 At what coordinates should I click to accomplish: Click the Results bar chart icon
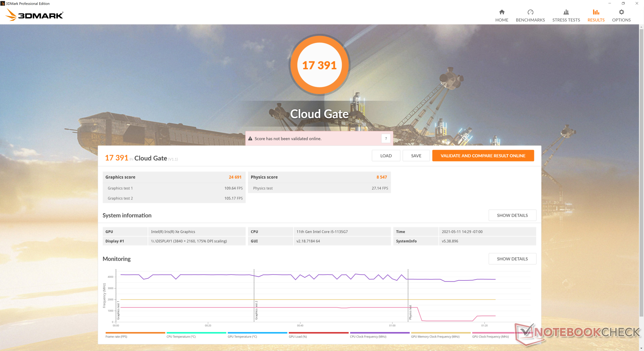tap(596, 12)
